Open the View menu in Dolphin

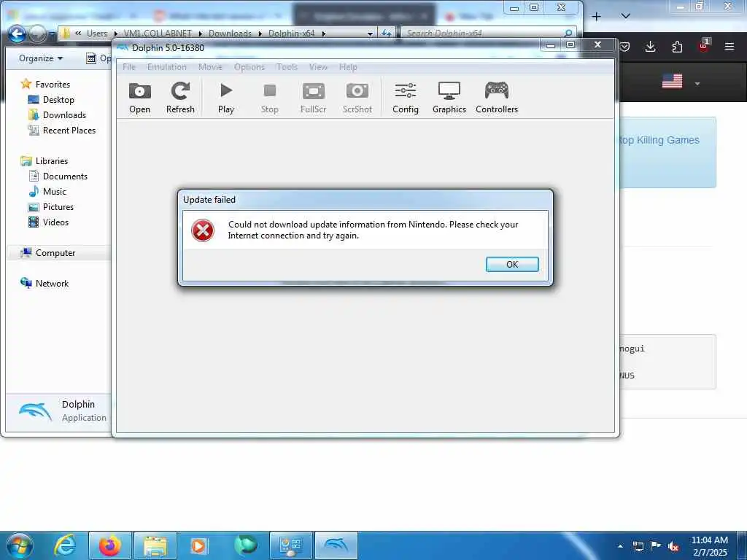point(318,67)
